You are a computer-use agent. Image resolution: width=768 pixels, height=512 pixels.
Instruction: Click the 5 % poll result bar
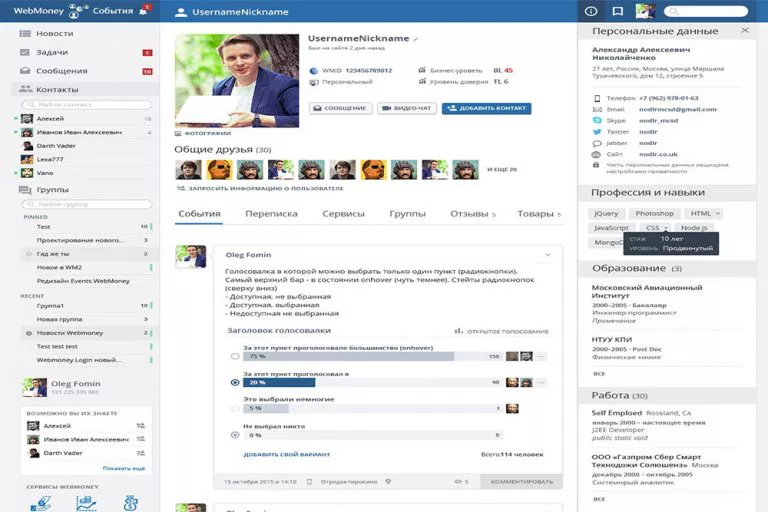tap(372, 408)
